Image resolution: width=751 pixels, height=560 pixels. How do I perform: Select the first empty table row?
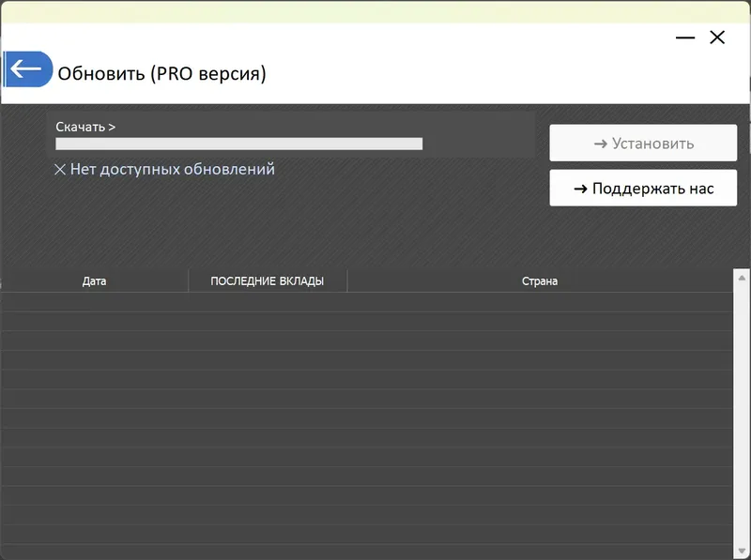tap(366, 301)
